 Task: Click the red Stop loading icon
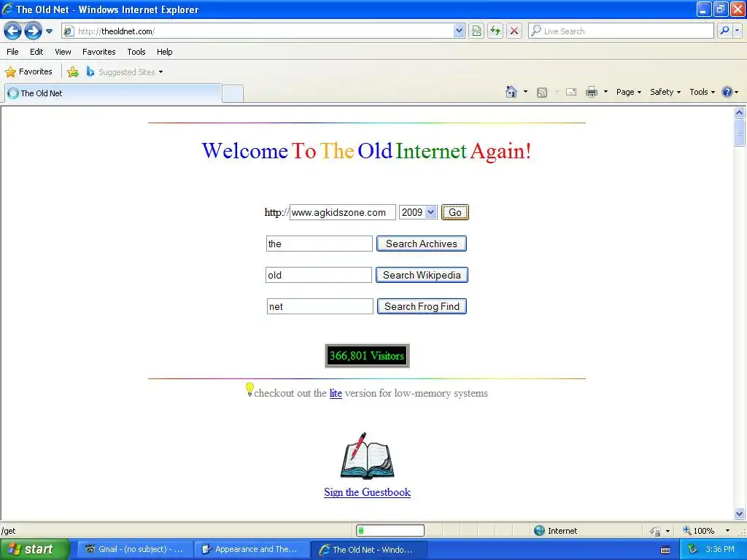(514, 31)
